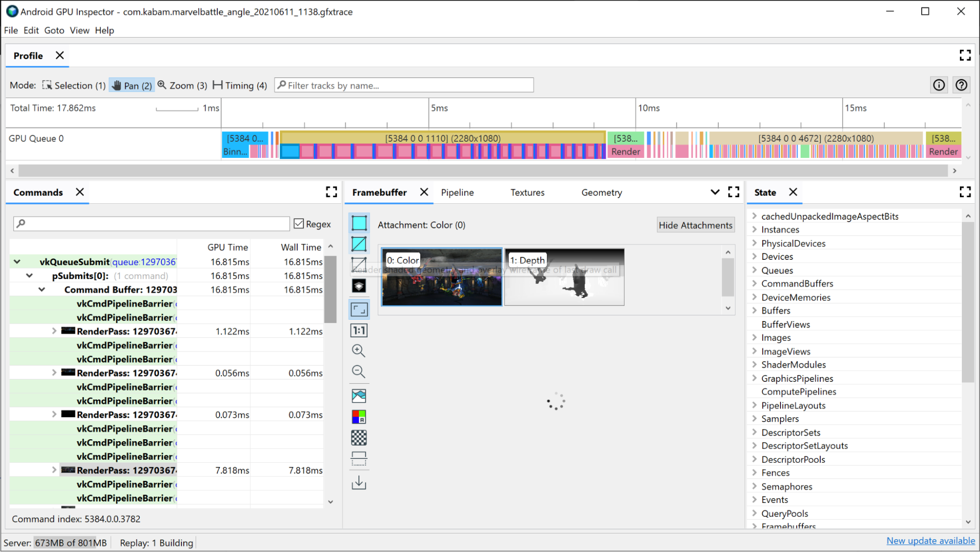This screenshot has height=552, width=980.
Task: Expand the Framebuffer panel to fullscreen
Action: [x=734, y=192]
